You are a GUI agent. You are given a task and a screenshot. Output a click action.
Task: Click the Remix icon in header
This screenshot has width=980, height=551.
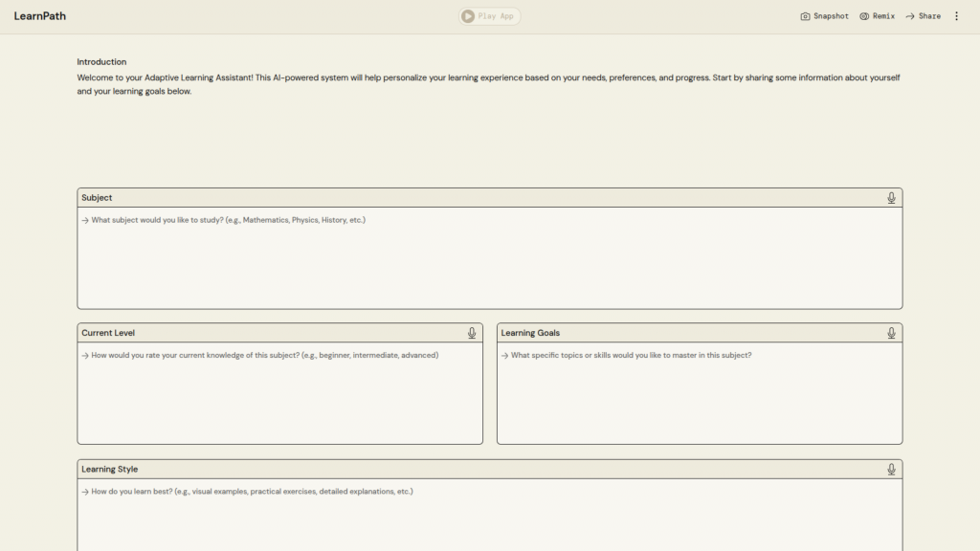pos(864,16)
